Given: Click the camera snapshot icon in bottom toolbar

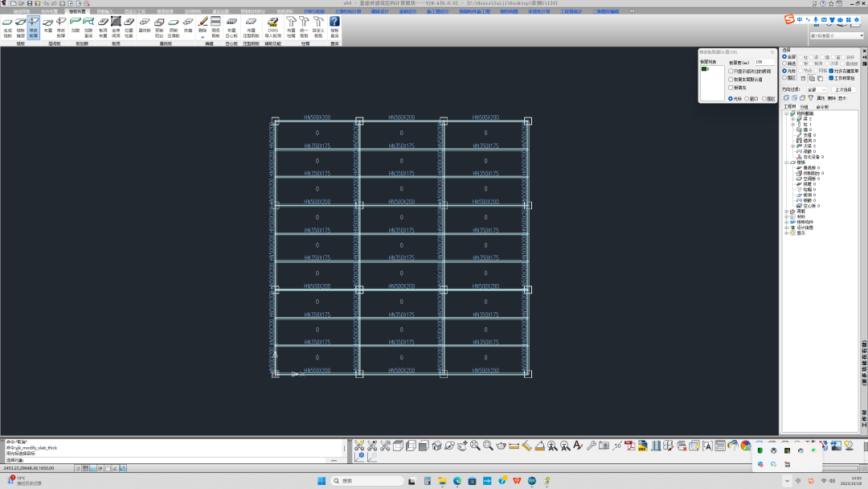Looking at the screenshot, I should click(604, 446).
